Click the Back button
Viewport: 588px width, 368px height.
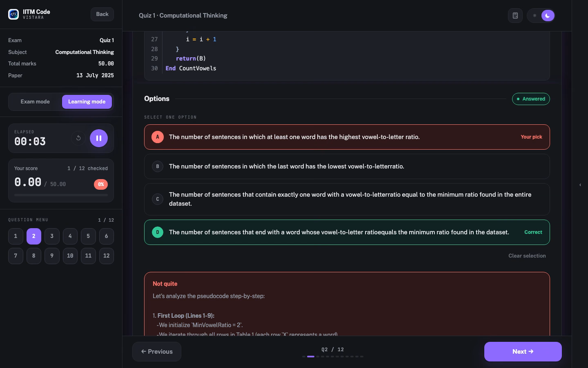[102, 14]
